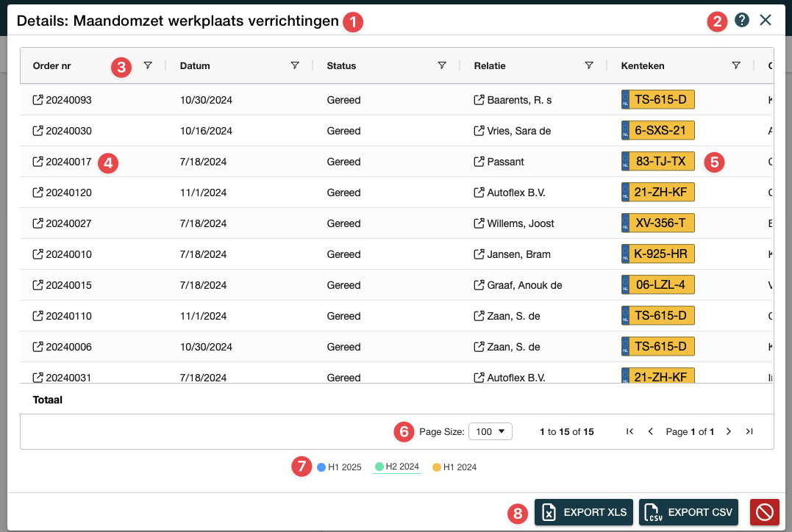Expand the Page Size dropdown
Viewport: 792px width, 532px height.
click(x=490, y=431)
